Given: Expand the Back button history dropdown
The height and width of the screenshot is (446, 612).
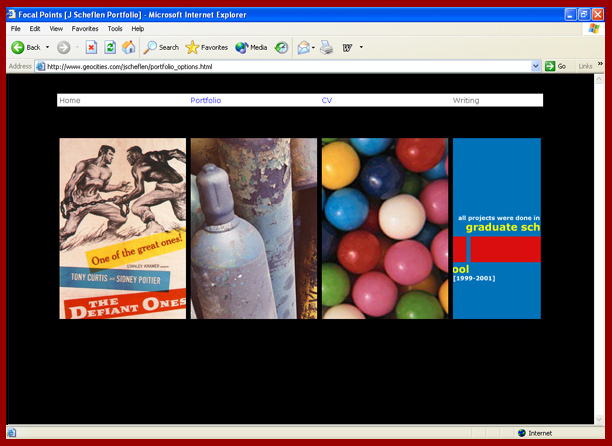Looking at the screenshot, I should pyautogui.click(x=47, y=48).
